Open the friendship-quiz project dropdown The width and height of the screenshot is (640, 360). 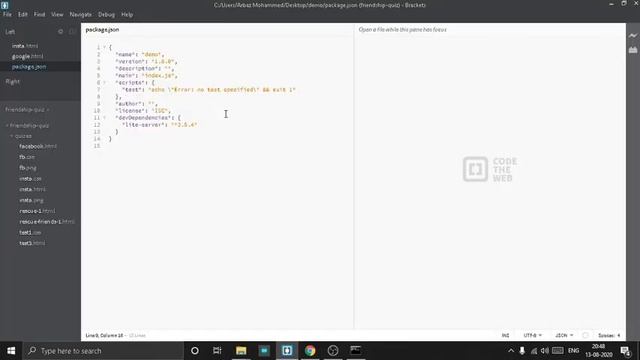[27, 109]
